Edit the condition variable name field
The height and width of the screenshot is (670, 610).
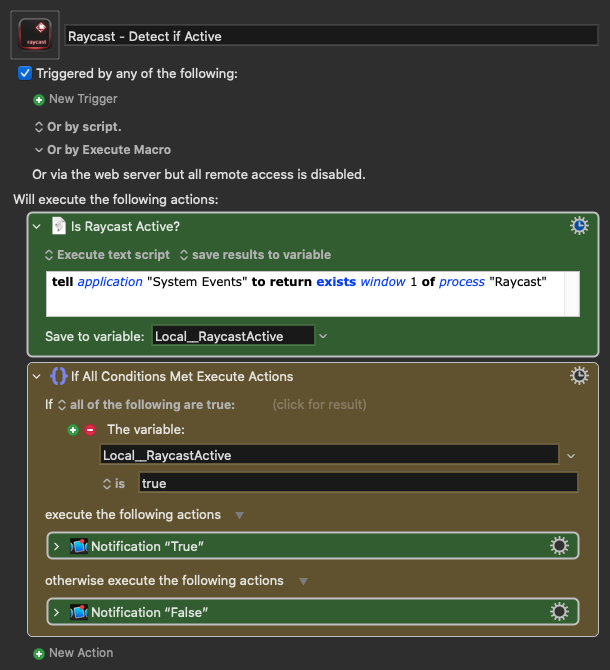[329, 455]
